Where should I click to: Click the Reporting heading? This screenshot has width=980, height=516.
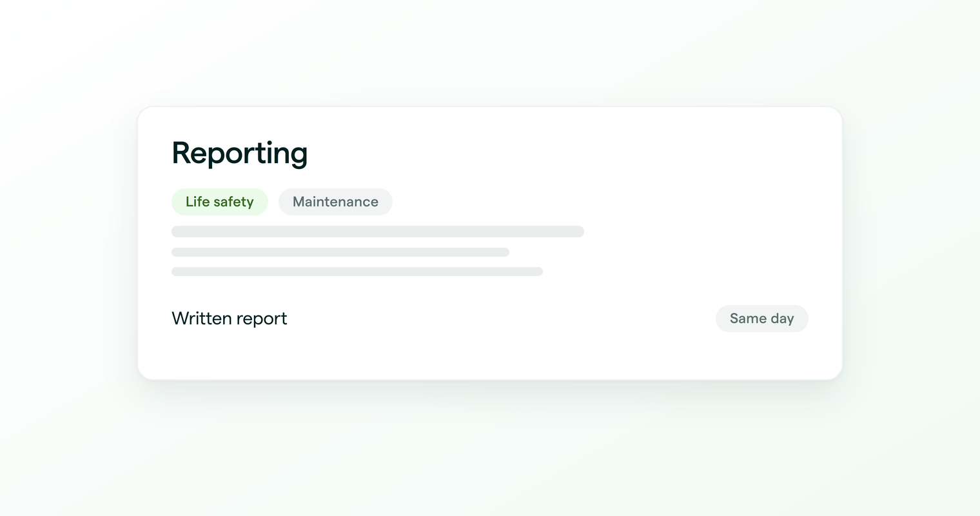coord(240,154)
